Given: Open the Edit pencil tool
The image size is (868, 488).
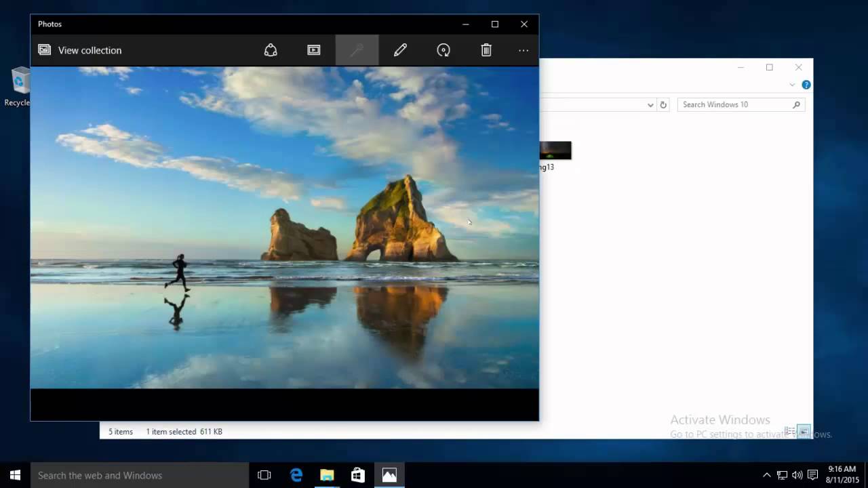Looking at the screenshot, I should 400,49.
